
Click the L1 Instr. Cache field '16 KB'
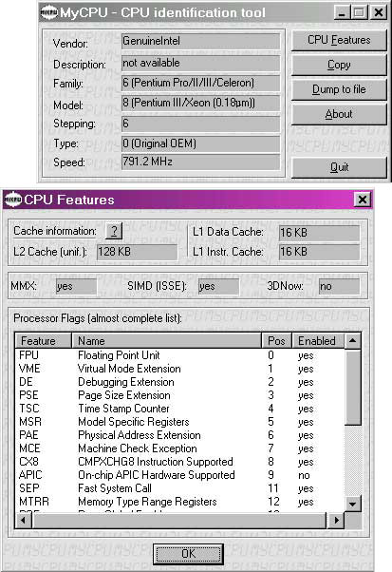(x=319, y=252)
